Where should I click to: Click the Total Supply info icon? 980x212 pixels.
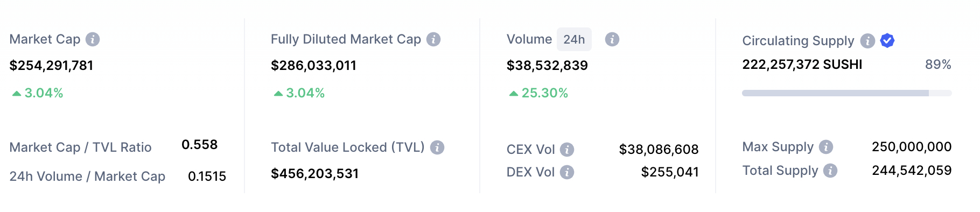[830, 171]
